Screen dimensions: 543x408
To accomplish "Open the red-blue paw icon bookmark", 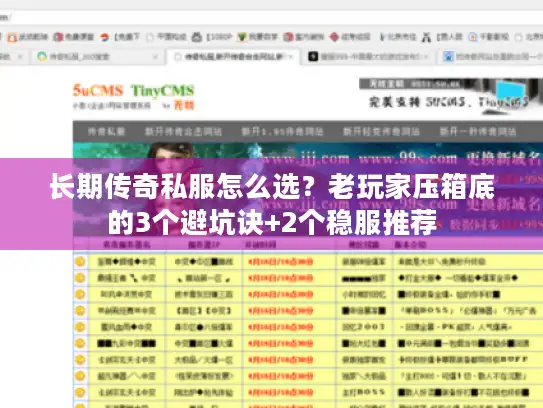I will click(120, 37).
